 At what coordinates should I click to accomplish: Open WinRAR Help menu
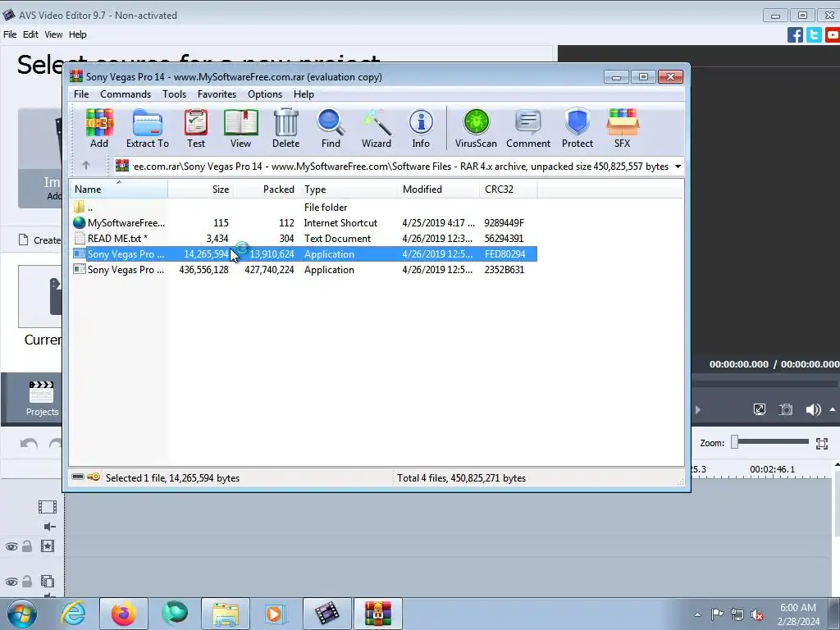pyautogui.click(x=304, y=94)
